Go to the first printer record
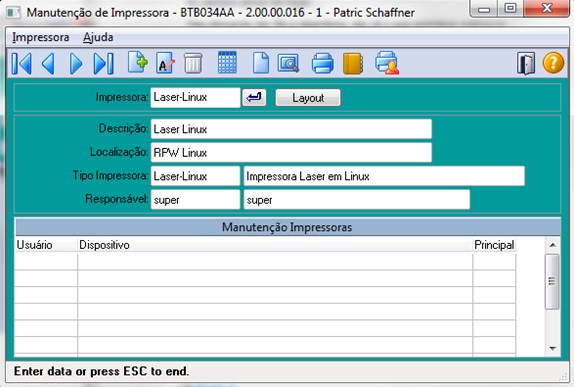574x387 pixels. point(21,64)
